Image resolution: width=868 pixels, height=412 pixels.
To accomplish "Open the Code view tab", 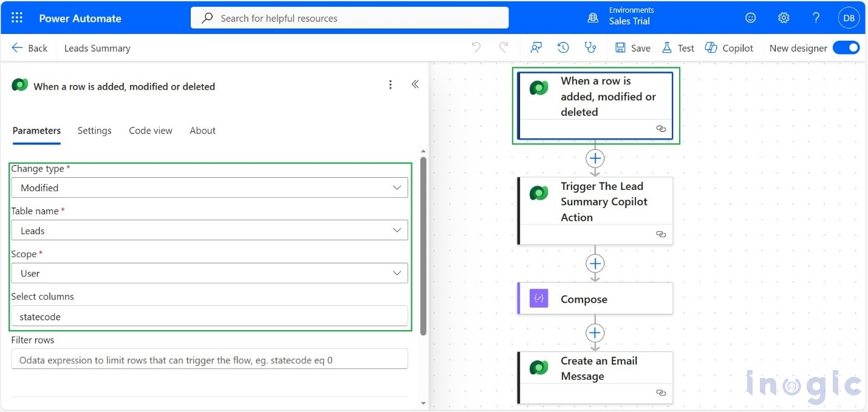I will click(150, 130).
